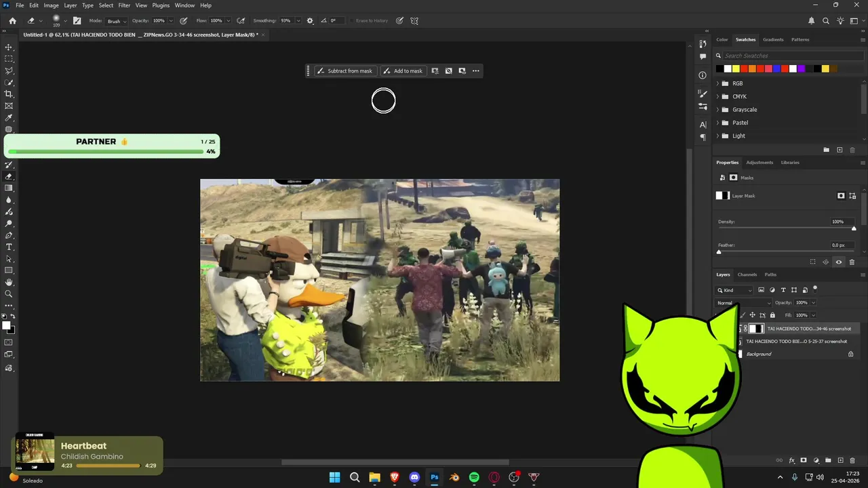Click the load selection from mask icon

(813, 262)
